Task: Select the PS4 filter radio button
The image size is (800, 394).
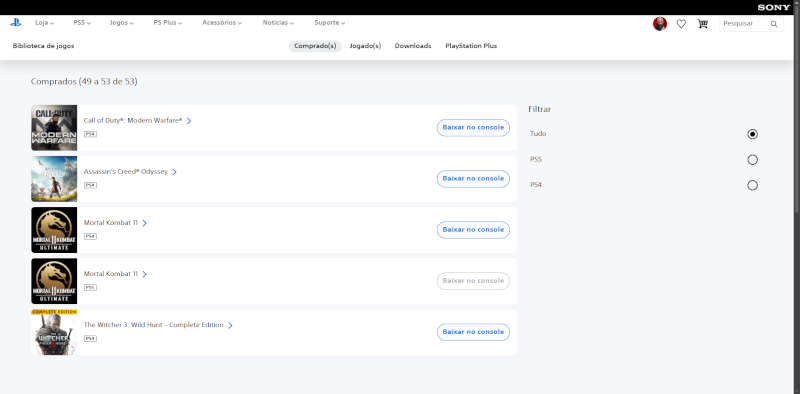Action: 752,185
